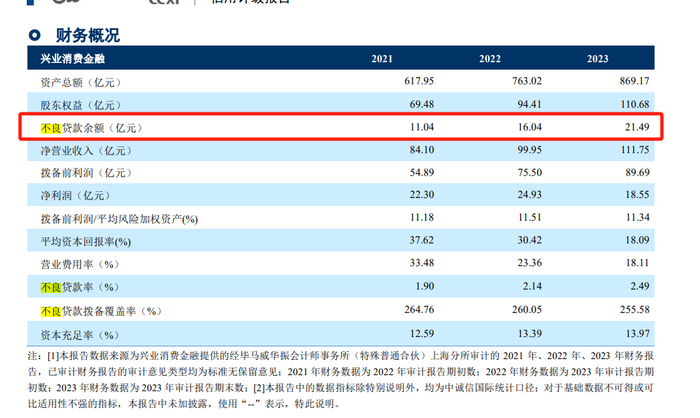Click value 869.17 in the table
The image size is (700, 418).
click(x=634, y=81)
